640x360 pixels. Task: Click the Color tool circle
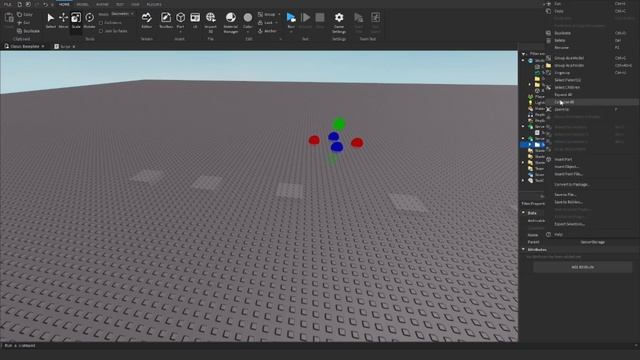click(248, 18)
